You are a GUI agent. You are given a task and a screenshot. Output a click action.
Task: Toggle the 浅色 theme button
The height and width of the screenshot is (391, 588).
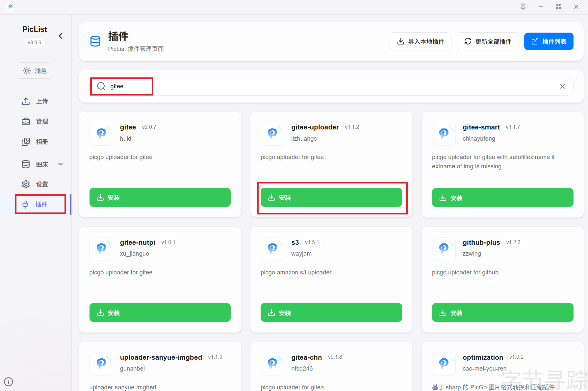[35, 70]
